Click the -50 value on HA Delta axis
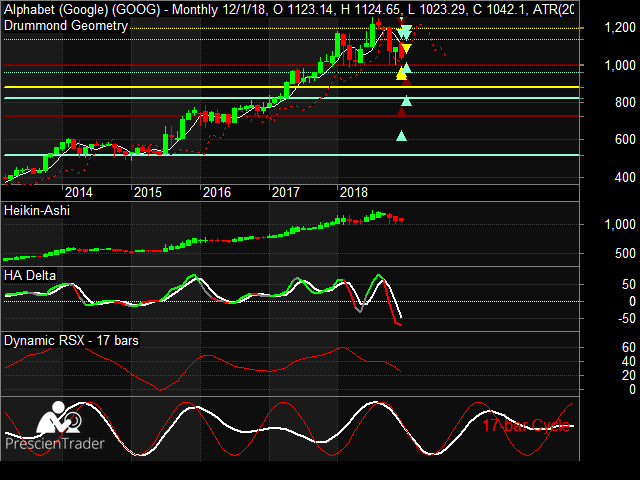640x480 pixels. coord(627,318)
